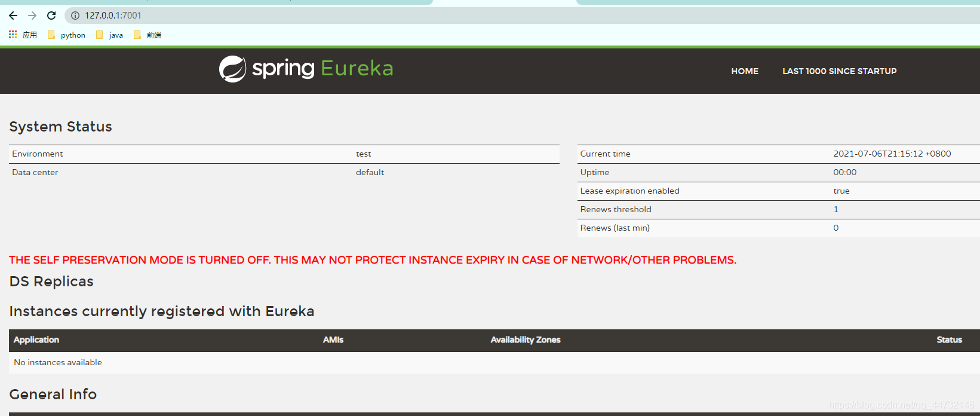Click the General Info heading
This screenshot has height=416, width=980.
click(x=53, y=394)
